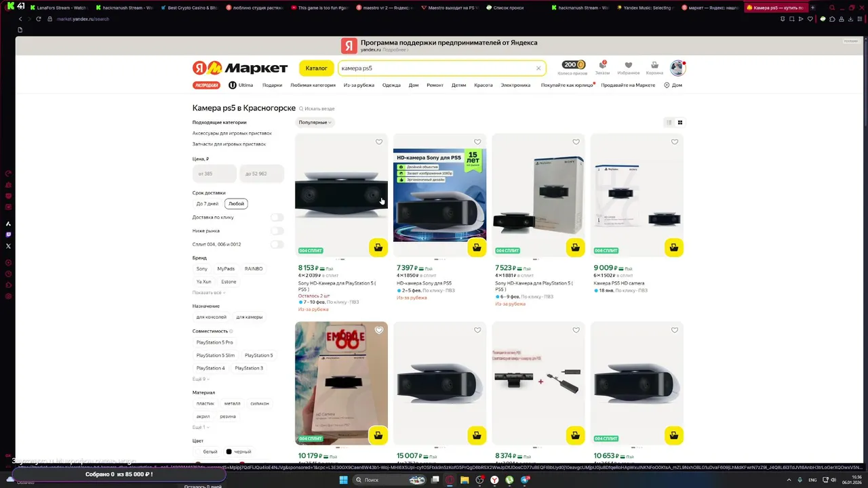Image resolution: width=868 pixels, height=488 pixels.
Task: Open Популярные sort dropdown
Action: [315, 123]
